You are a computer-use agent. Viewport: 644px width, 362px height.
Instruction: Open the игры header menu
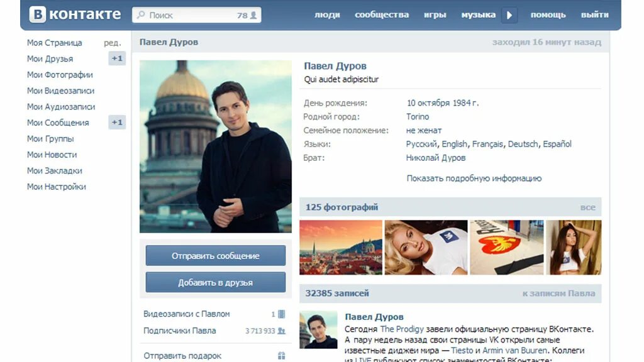coord(435,15)
